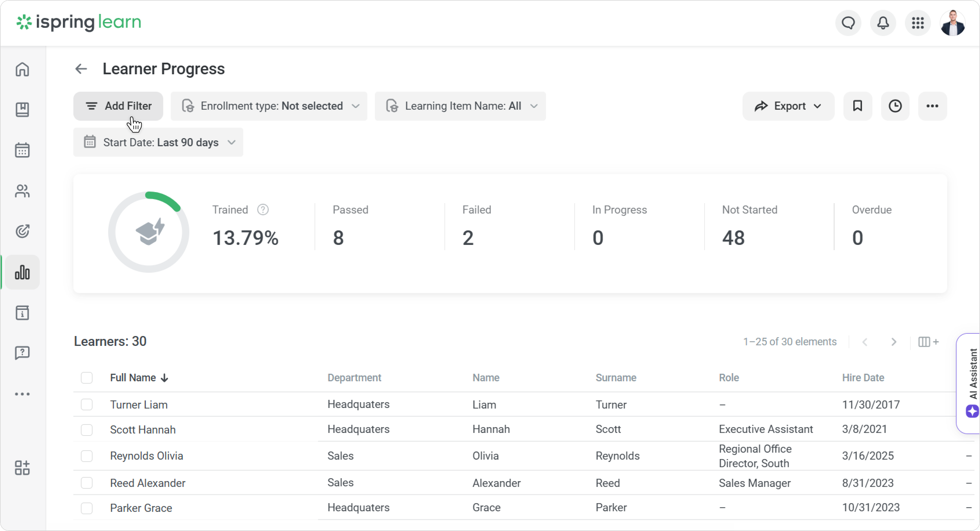The image size is (980, 531).
Task: Open the chat messages icon
Action: coord(848,23)
